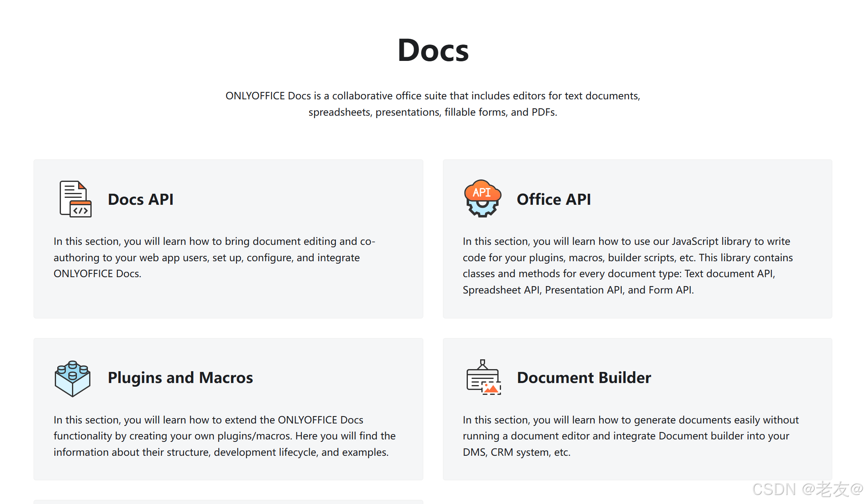Click the Document Builder description text
Screen dimensions: 865x504
click(631, 436)
